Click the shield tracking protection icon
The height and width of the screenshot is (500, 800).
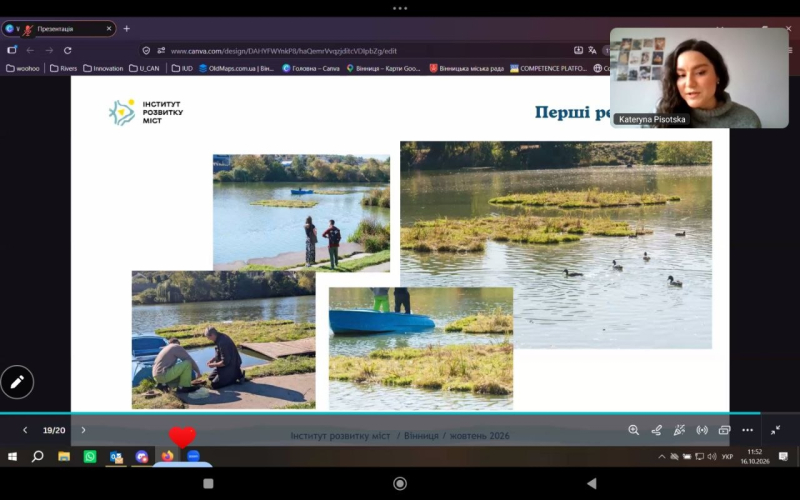click(146, 51)
